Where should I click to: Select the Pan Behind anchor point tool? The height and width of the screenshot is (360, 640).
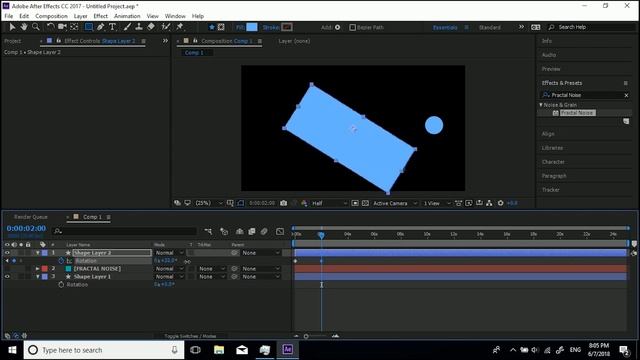(74, 27)
